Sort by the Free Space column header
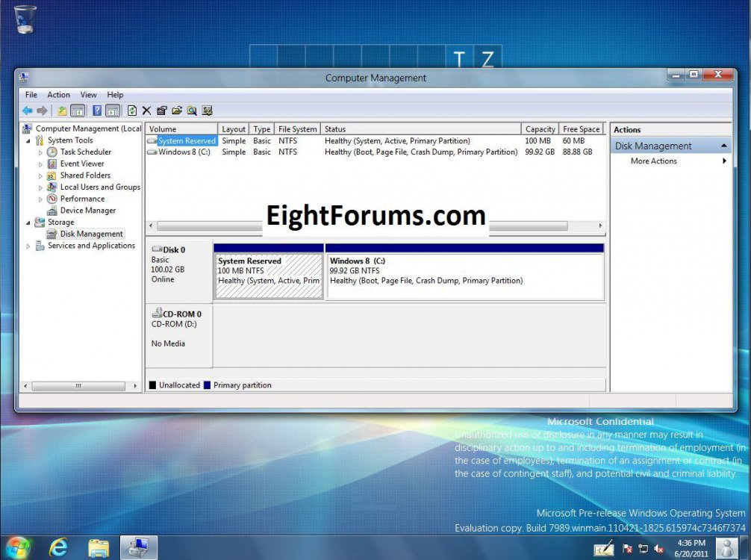 click(581, 129)
